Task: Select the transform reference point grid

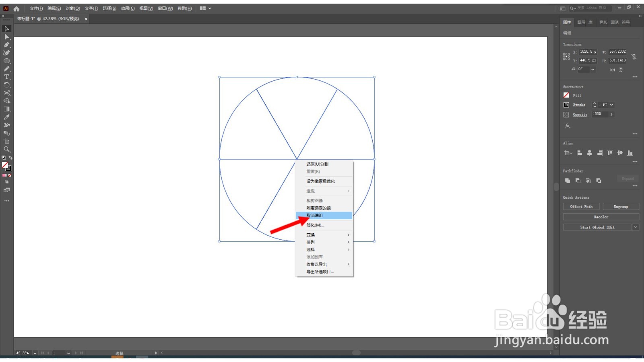Action: 566,56
